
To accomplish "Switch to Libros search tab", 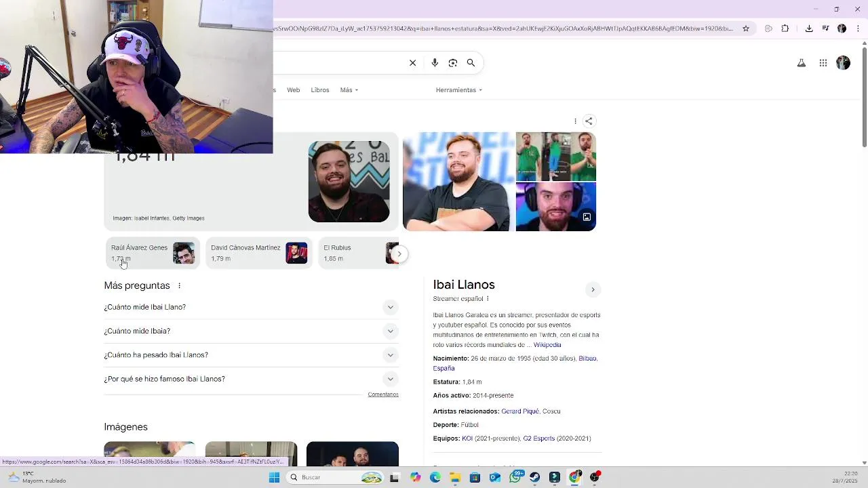I will (x=320, y=90).
